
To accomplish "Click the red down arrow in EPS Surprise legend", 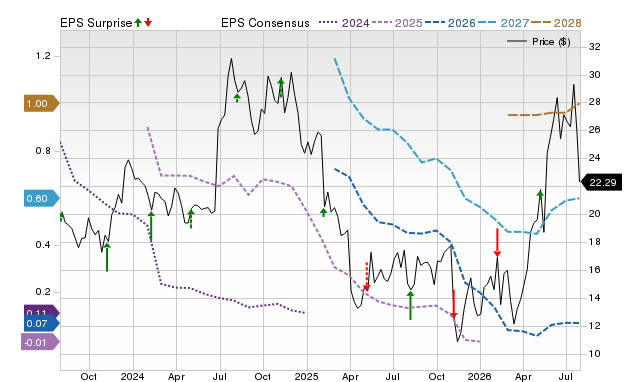I will [x=148, y=23].
